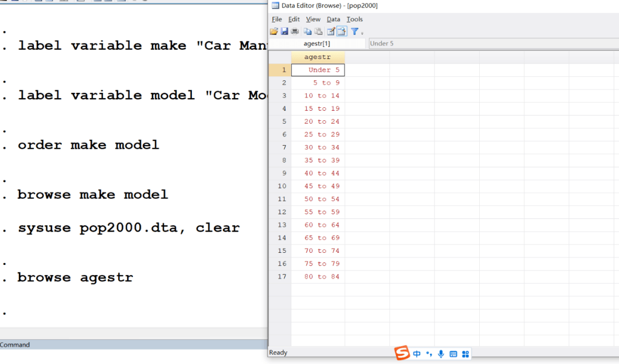619x364 pixels.
Task: Click the Paste icon in Data Editor toolbar
Action: 318,31
